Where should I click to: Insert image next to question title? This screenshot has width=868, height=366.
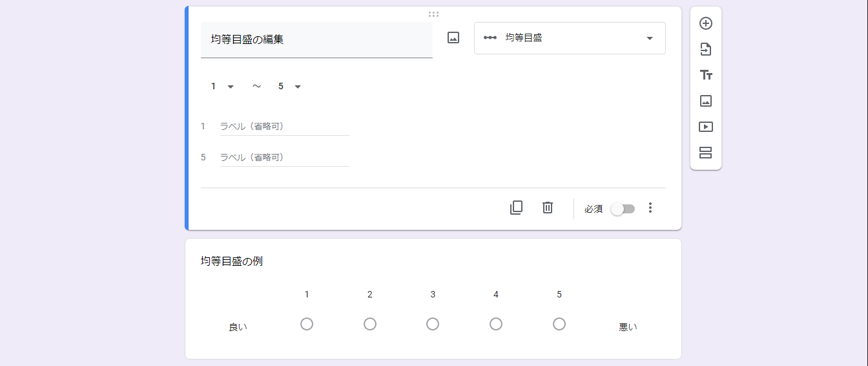pos(453,38)
